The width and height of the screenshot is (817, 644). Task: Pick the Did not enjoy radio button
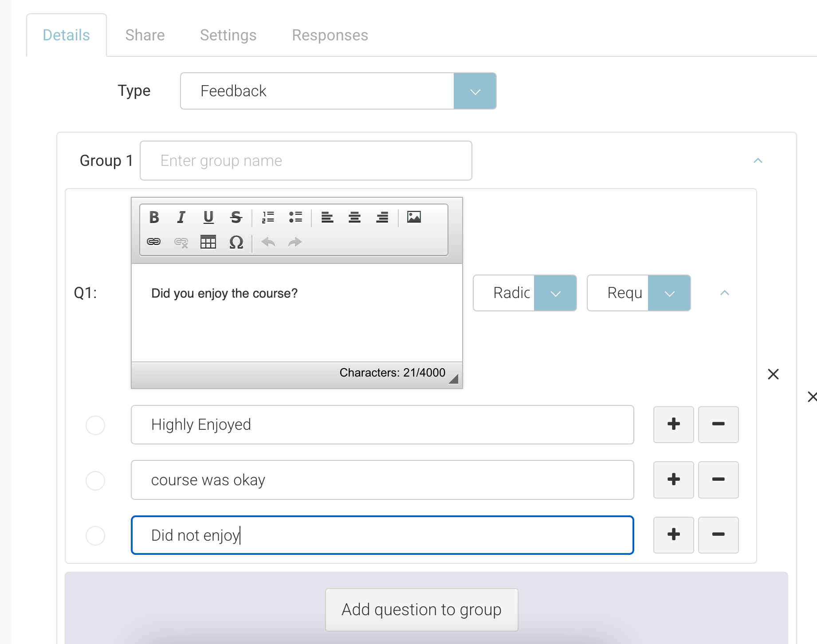click(95, 535)
